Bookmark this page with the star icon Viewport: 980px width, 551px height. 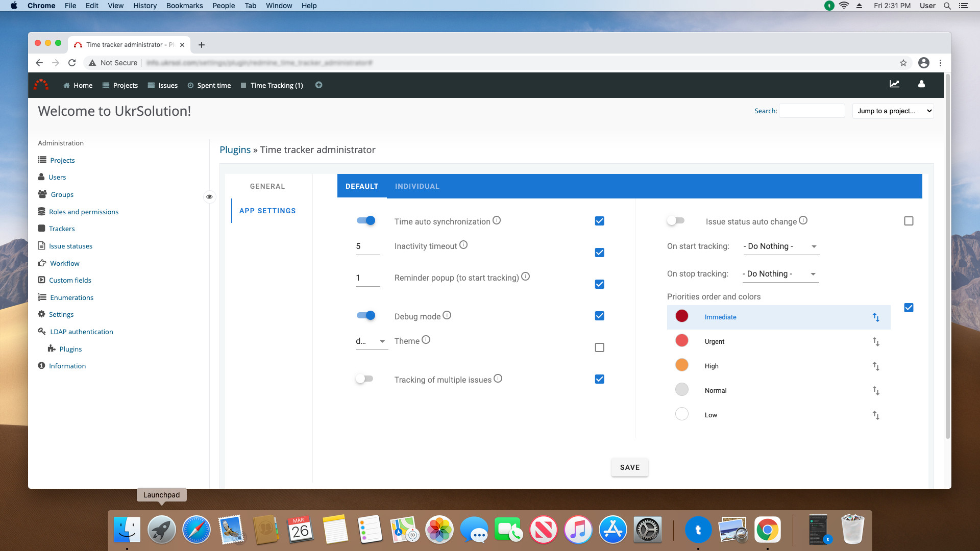coord(903,63)
